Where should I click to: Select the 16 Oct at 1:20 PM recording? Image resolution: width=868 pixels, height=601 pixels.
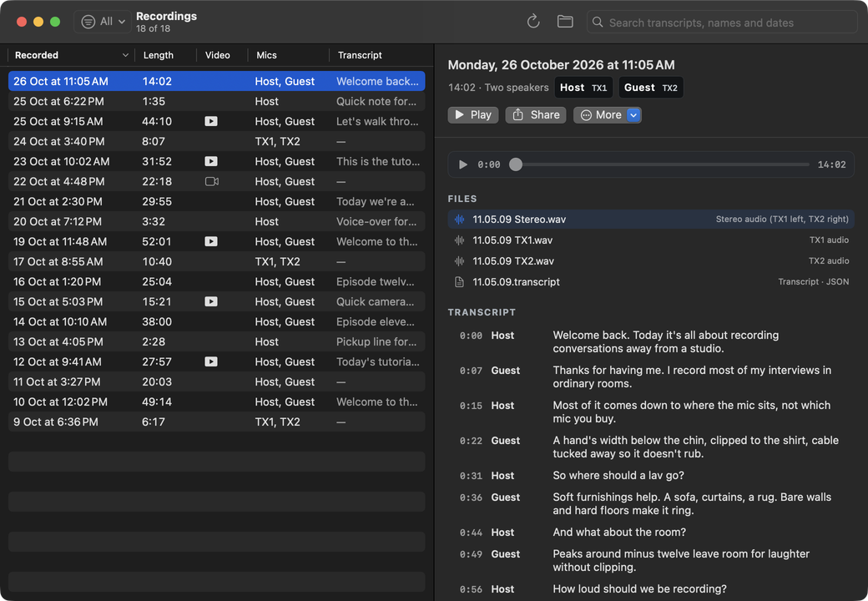[216, 281]
